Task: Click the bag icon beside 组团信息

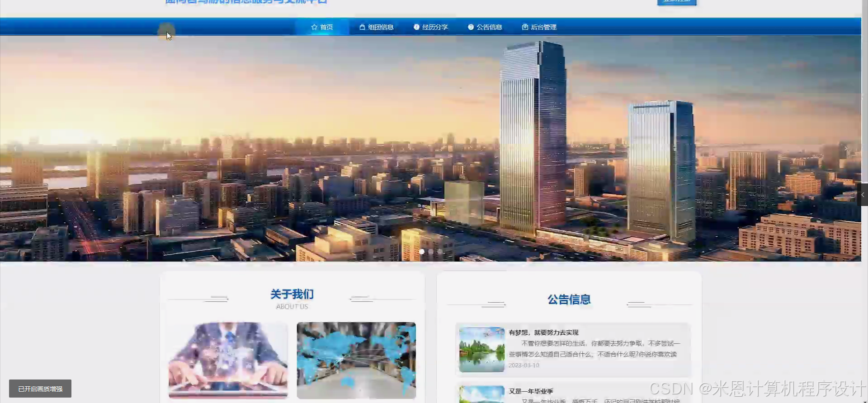Action: pos(362,27)
